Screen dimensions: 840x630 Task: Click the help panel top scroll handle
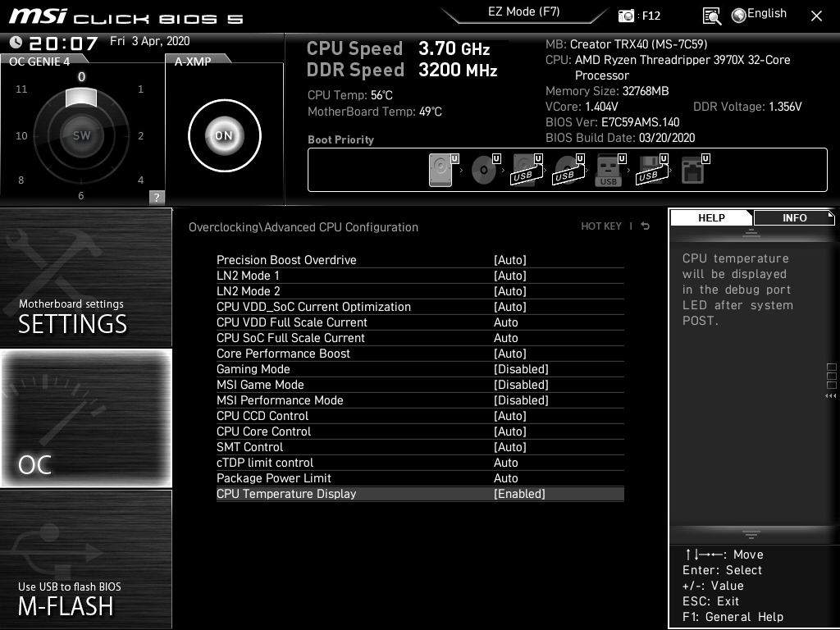click(751, 232)
